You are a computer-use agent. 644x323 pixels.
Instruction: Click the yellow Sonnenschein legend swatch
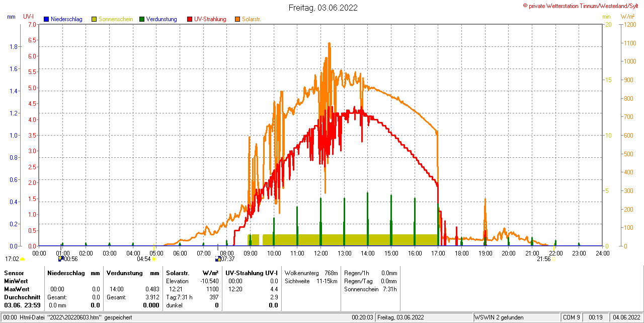94,19
